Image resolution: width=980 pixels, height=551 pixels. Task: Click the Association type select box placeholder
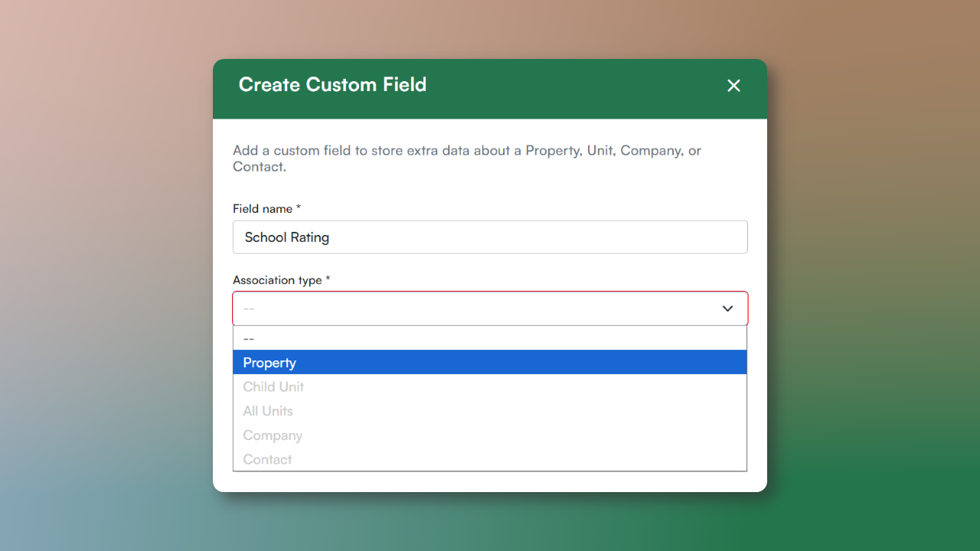(249, 308)
